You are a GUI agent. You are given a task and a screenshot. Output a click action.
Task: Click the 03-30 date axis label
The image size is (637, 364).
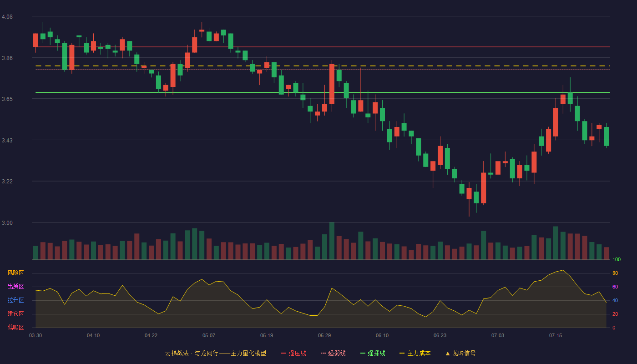[x=35, y=335]
